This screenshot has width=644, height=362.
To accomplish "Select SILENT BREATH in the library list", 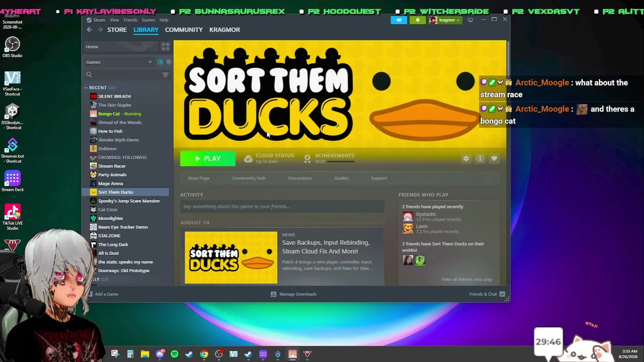I will [x=114, y=96].
